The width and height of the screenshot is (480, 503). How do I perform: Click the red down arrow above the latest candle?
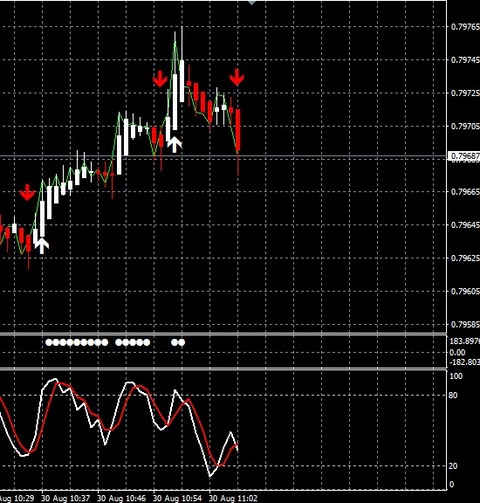click(237, 77)
